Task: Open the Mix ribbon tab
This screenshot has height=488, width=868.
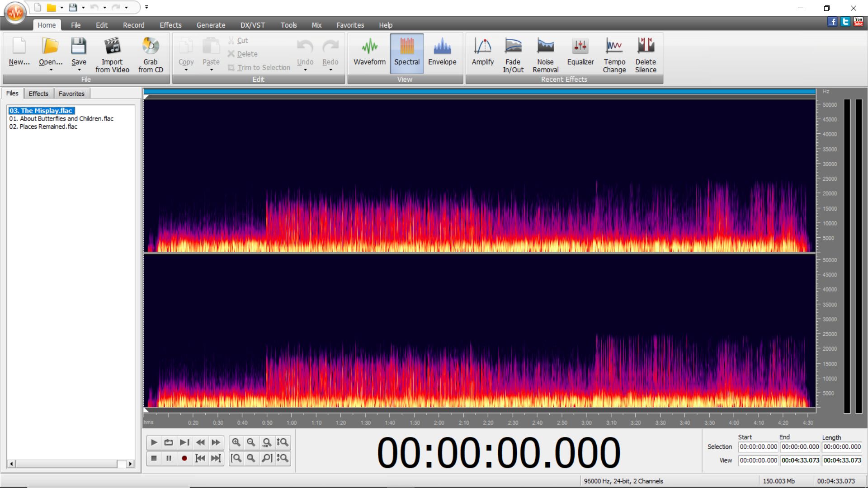Action: coord(316,25)
